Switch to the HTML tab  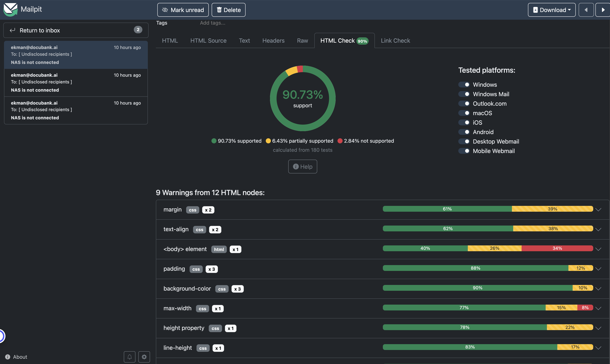[170, 41]
